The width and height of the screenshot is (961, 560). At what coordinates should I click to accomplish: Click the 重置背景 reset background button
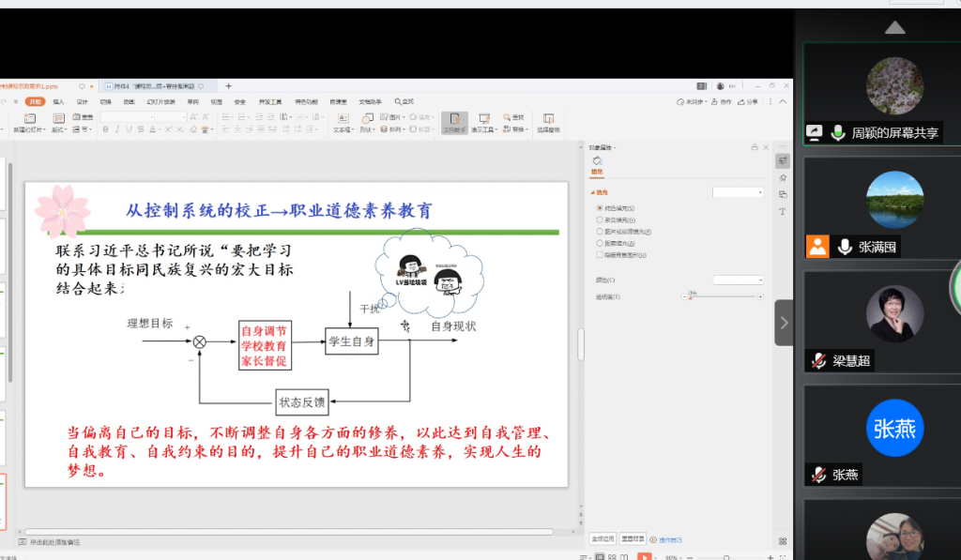point(633,539)
